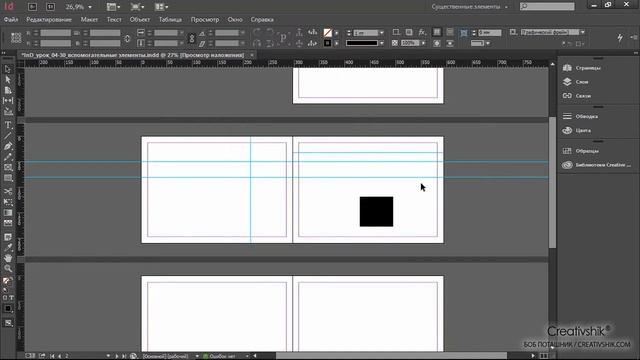Open opacity 100% dropdown arrow
Screen dimensions: 640x360
coord(423,43)
